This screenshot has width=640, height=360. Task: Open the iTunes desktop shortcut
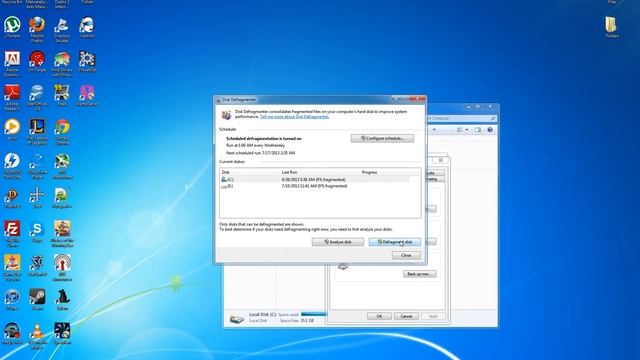pos(12,300)
